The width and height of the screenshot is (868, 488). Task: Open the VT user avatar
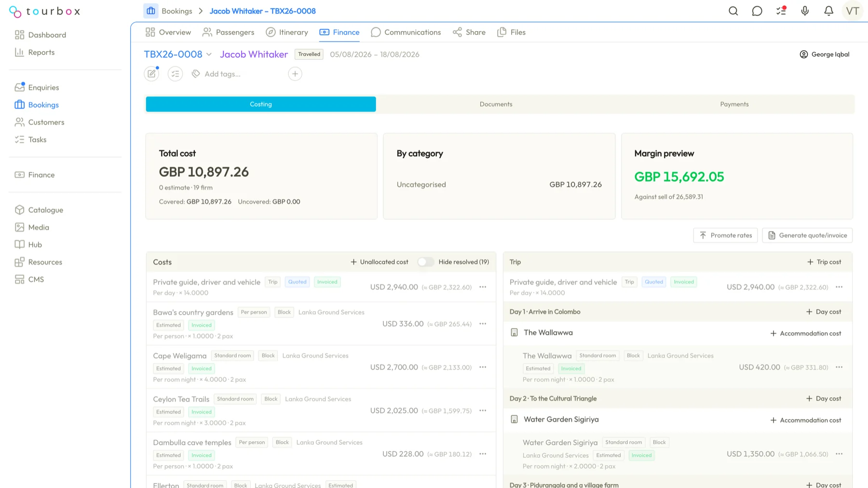pos(853,11)
